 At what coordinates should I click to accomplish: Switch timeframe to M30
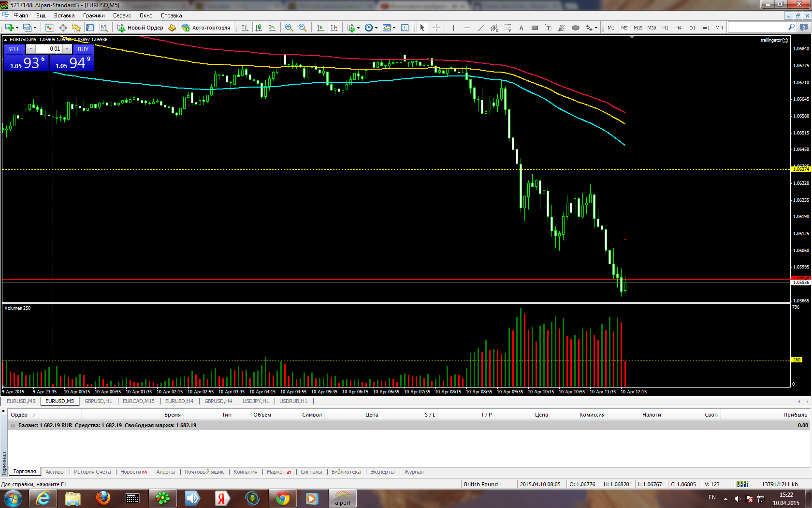pyautogui.click(x=652, y=28)
